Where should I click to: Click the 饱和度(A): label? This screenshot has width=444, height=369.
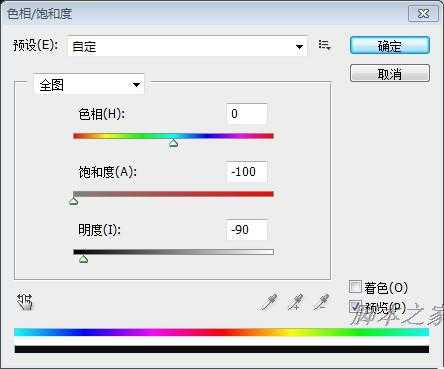click(x=107, y=172)
